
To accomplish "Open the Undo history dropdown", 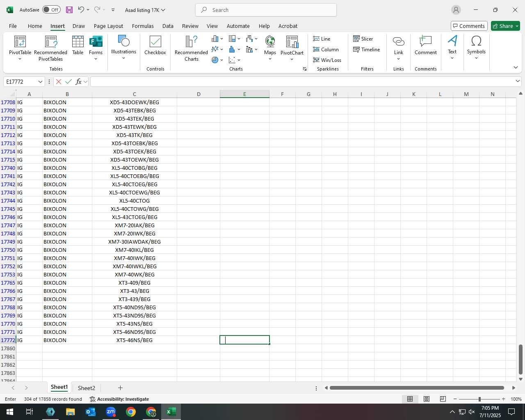I will (88, 10).
